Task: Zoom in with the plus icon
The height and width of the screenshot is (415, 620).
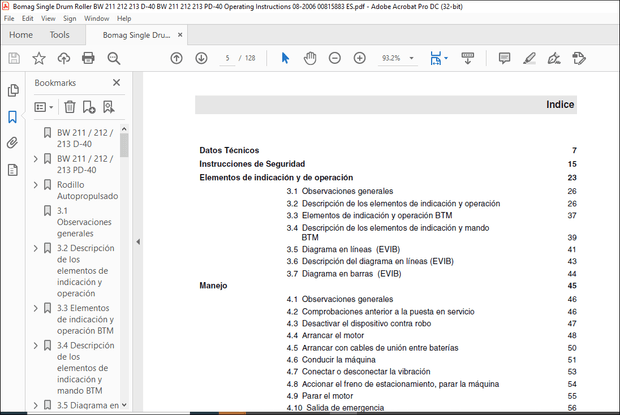Action: 359,58
